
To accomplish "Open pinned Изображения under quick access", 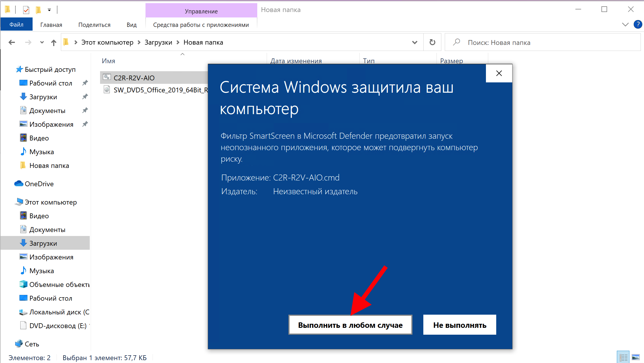I will tap(51, 124).
